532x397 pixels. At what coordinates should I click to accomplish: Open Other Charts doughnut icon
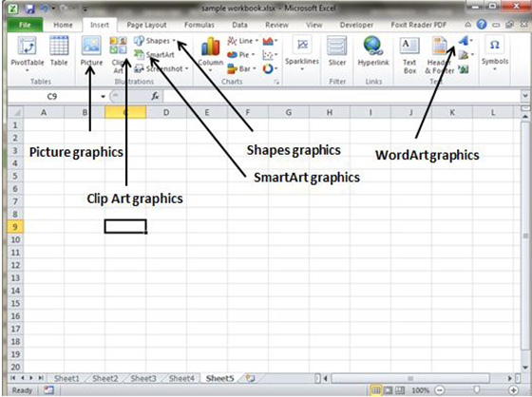270,69
